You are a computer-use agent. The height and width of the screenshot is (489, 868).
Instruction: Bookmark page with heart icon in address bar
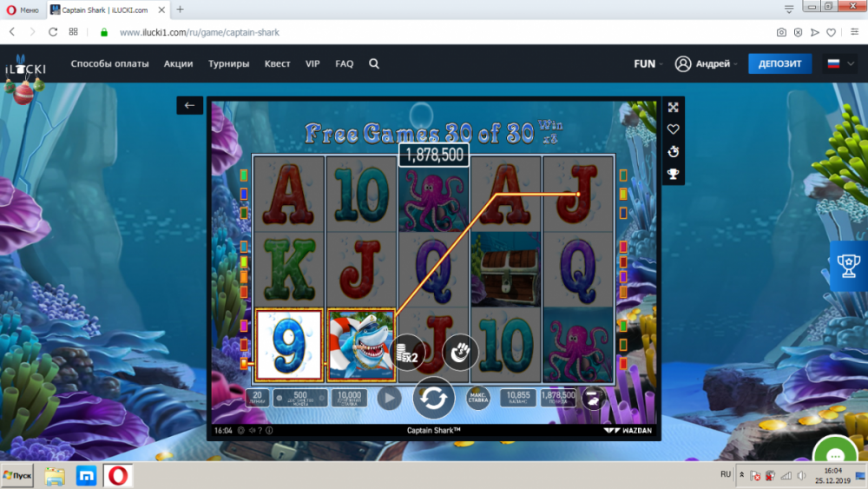(831, 33)
